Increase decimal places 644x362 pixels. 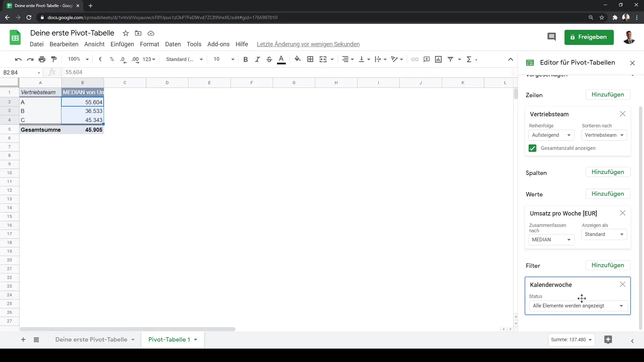[x=135, y=59]
